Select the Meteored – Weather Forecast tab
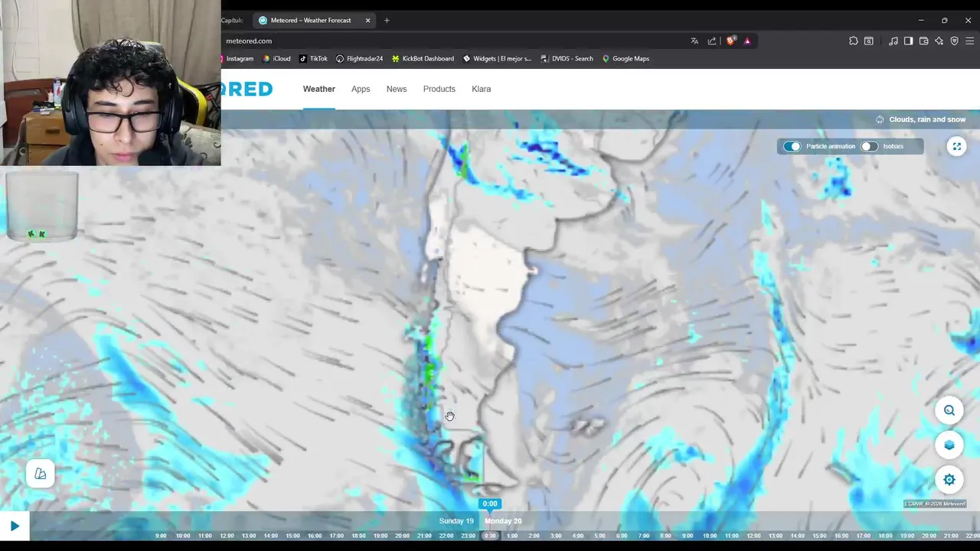This screenshot has width=980, height=551. [x=310, y=21]
